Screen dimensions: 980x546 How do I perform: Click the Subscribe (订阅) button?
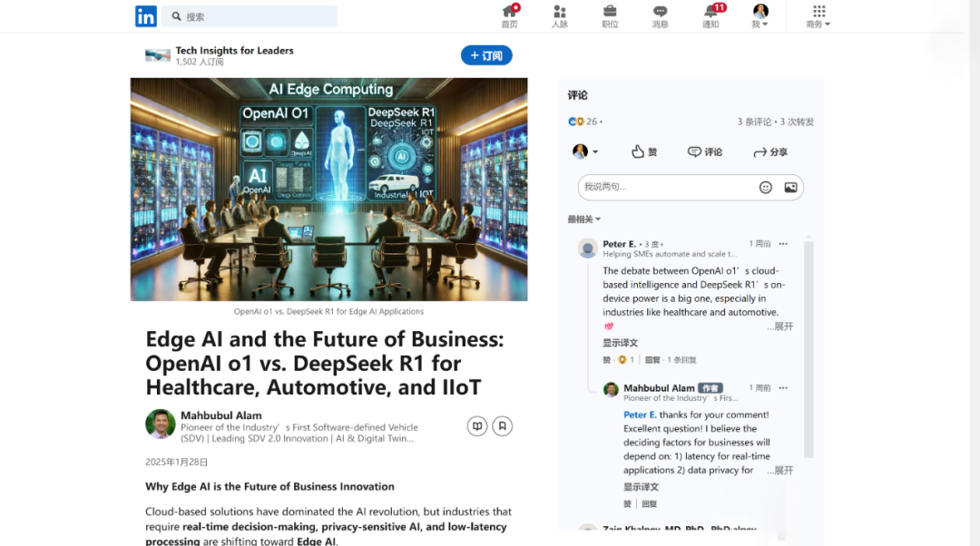[486, 55]
